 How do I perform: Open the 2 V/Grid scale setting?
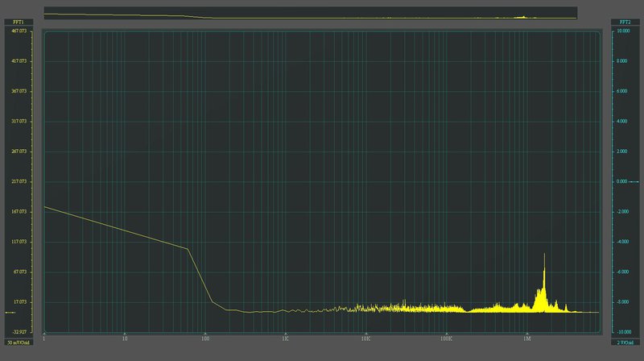click(625, 342)
